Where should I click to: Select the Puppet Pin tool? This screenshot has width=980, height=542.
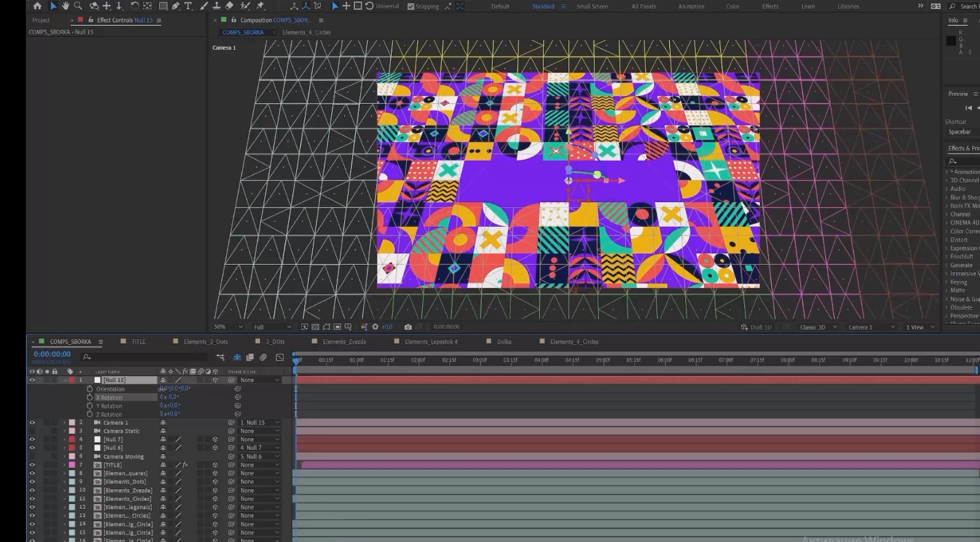[261, 6]
